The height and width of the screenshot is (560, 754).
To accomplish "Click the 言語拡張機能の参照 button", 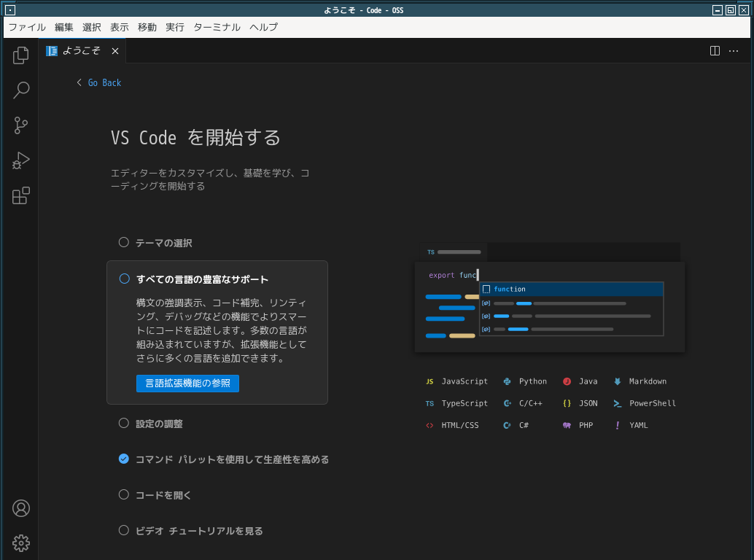I will (x=187, y=384).
